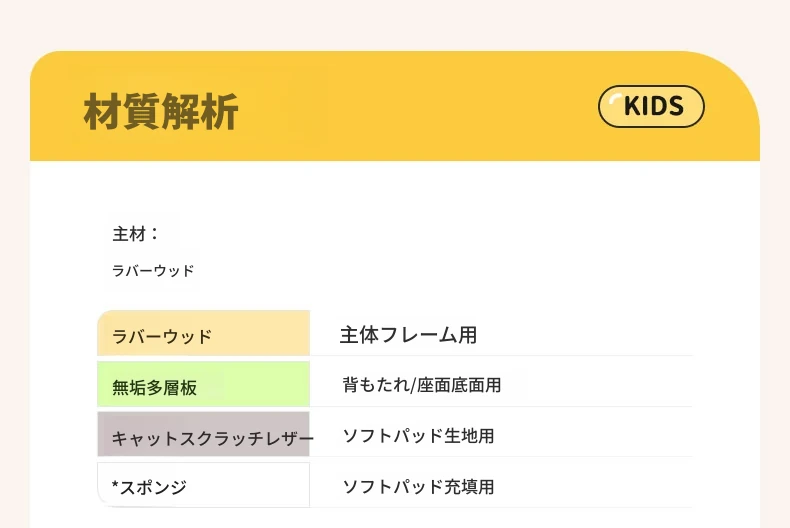Click the ソフトパッド生地用 description
Screen dimensions: 790x528
coord(418,436)
